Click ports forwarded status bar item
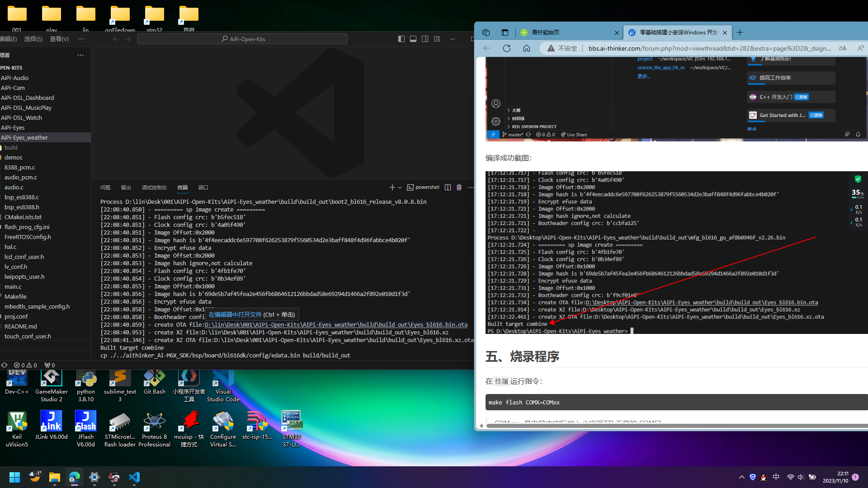The height and width of the screenshot is (488, 868). pyautogui.click(x=50, y=365)
